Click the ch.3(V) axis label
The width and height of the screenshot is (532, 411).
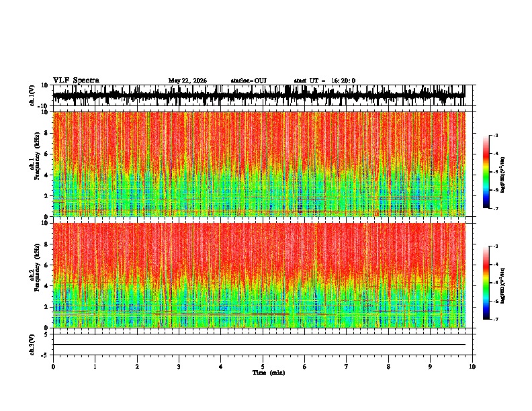coord(32,345)
